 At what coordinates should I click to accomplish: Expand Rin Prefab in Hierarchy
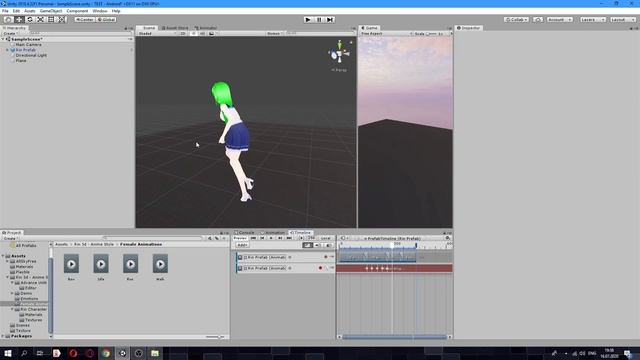coord(7,50)
